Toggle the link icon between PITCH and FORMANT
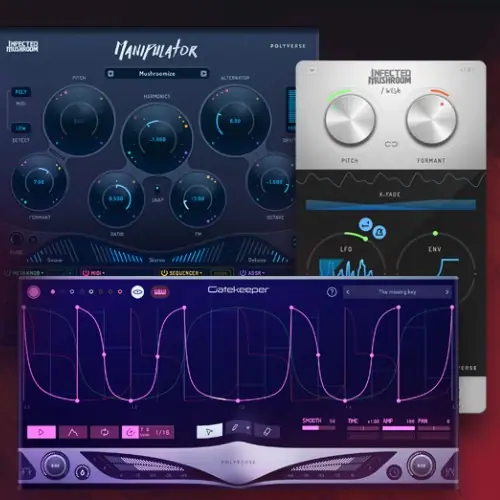Image resolution: width=500 pixels, height=500 pixels. [x=391, y=144]
